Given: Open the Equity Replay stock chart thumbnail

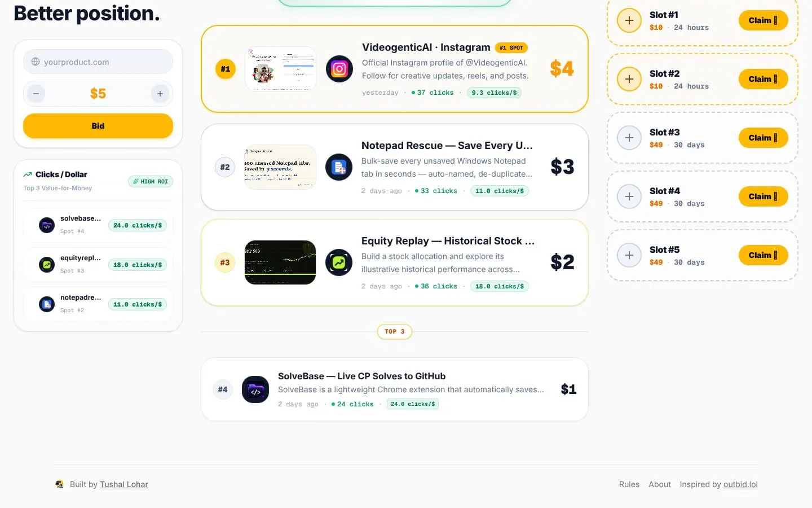Looking at the screenshot, I should 280,262.
